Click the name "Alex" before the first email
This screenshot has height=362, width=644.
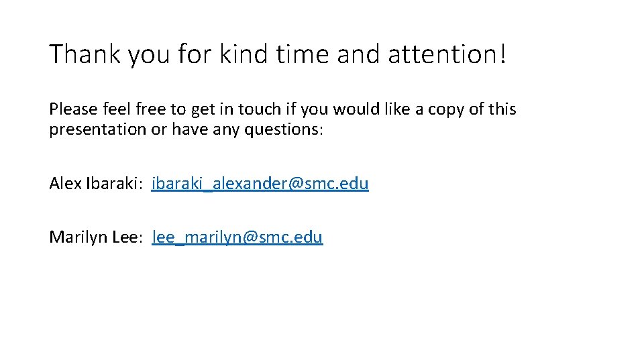tap(65, 183)
